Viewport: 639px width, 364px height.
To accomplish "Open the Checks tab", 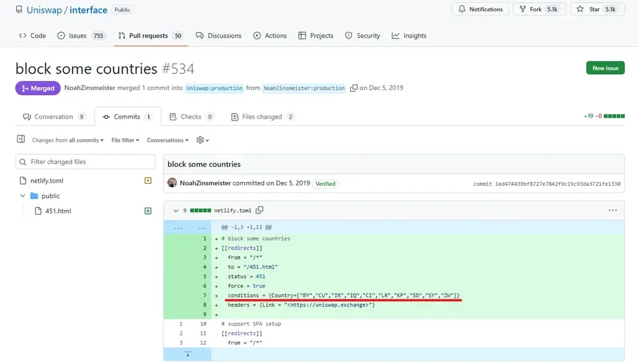I will [x=191, y=116].
